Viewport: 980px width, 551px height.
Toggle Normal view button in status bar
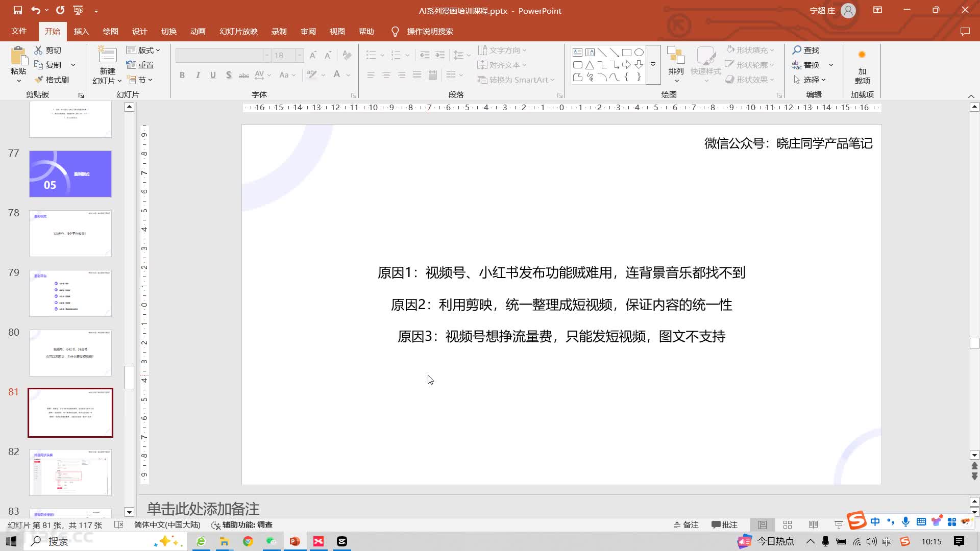point(762,524)
